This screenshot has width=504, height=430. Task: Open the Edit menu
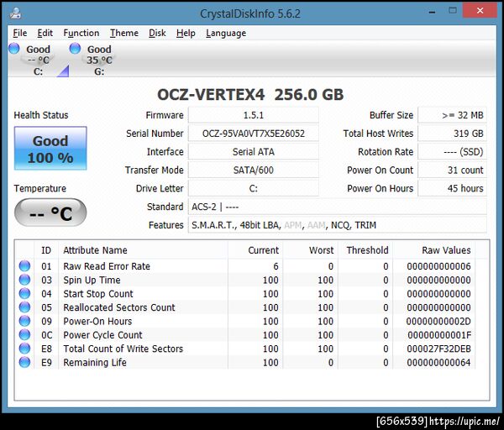coord(45,33)
